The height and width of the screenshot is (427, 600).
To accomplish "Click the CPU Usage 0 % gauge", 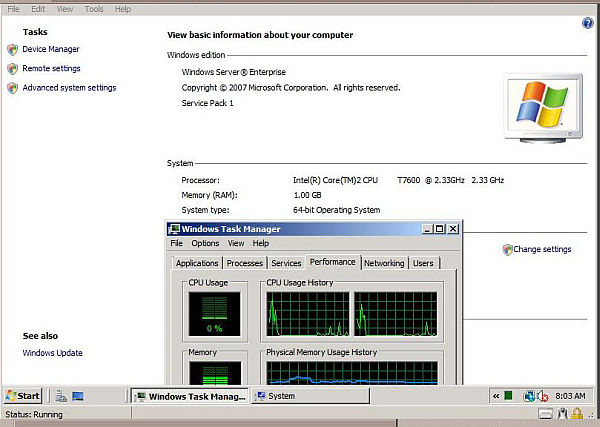I will click(215, 314).
